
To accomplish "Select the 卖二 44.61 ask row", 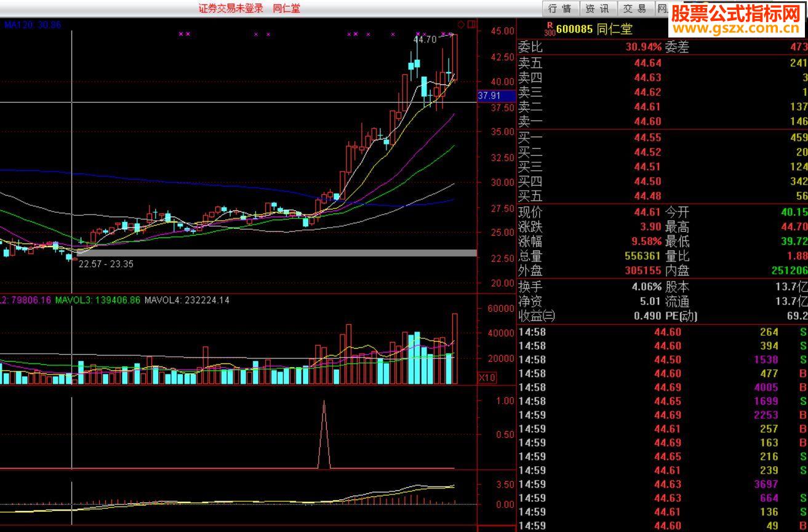I will (663, 107).
